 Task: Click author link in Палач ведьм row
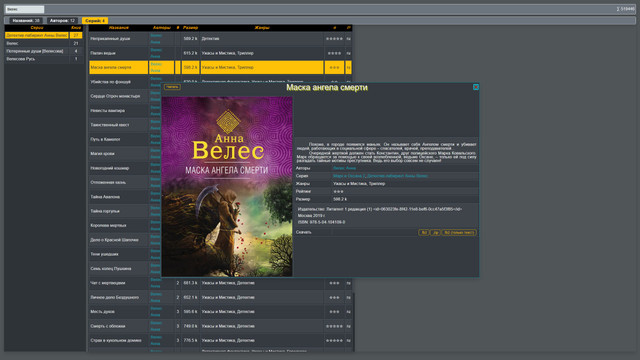[156, 53]
